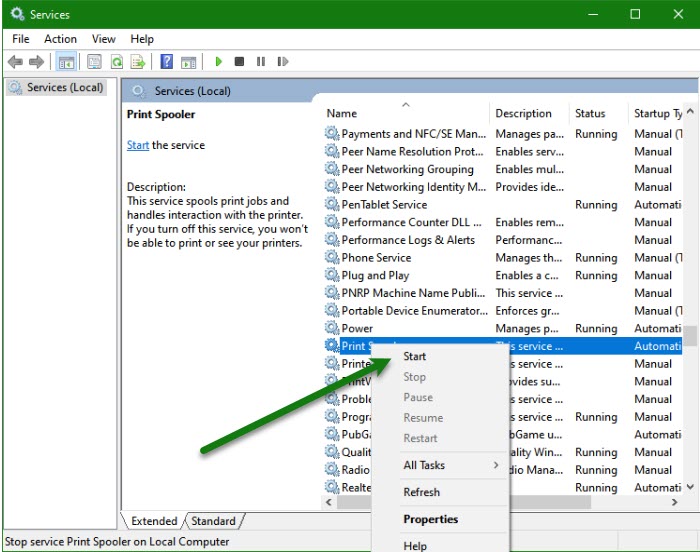Click the Back arrow in toolbar
This screenshot has width=700, height=552.
16,62
